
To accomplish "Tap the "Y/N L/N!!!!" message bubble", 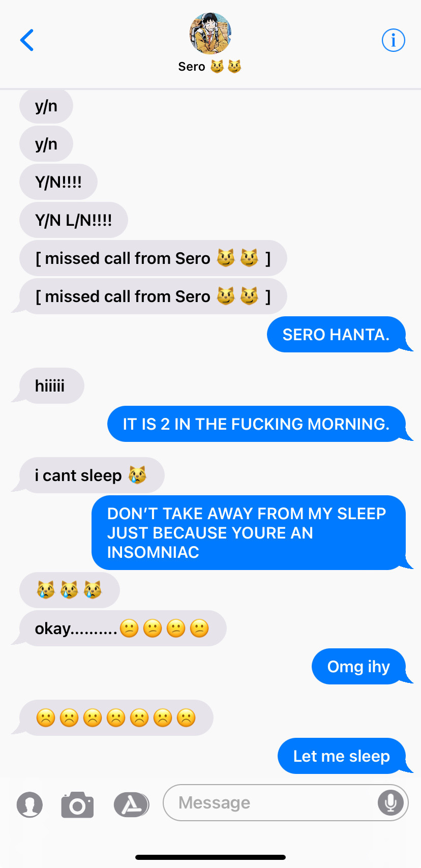I will coord(73,220).
